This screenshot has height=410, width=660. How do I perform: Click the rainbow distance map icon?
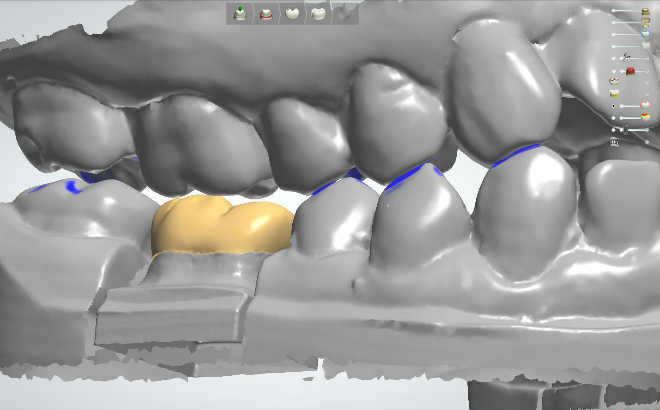pyautogui.click(x=645, y=117)
